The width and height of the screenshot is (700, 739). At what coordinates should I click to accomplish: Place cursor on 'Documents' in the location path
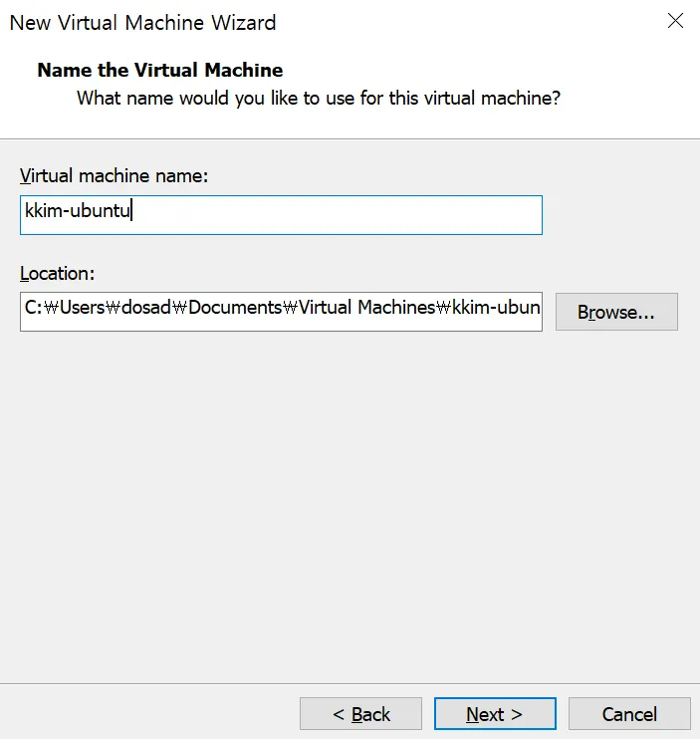point(235,308)
